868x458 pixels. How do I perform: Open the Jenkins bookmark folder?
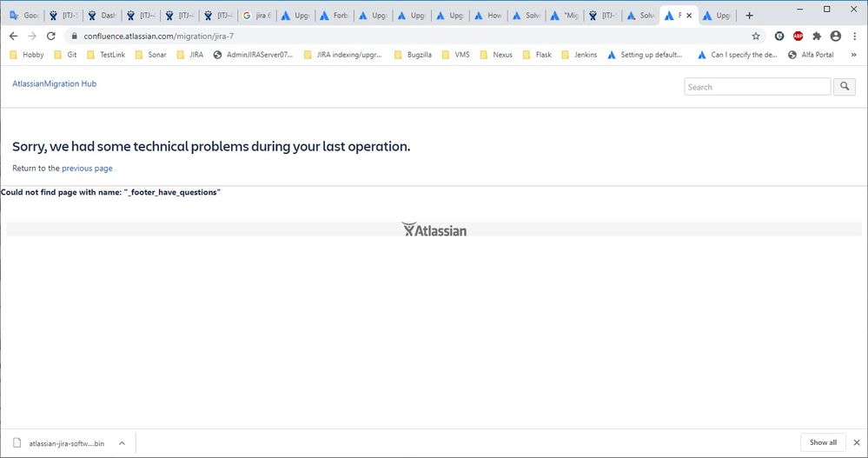click(579, 55)
